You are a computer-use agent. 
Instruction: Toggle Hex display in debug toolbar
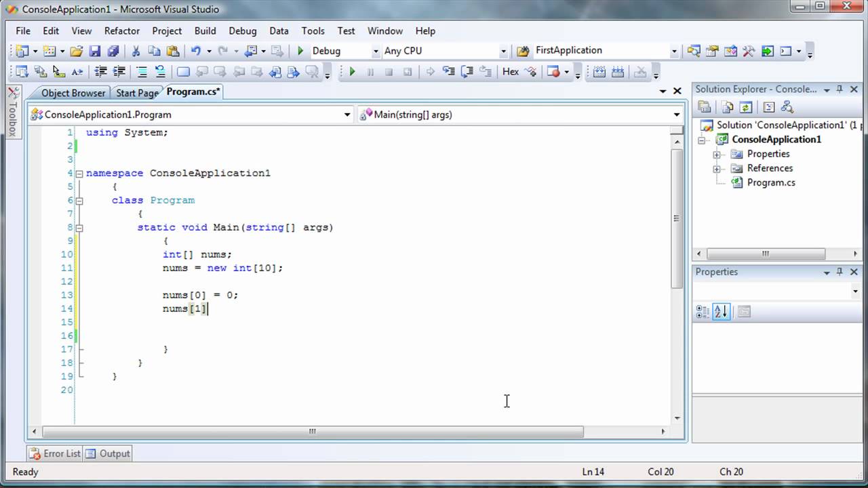coord(511,71)
